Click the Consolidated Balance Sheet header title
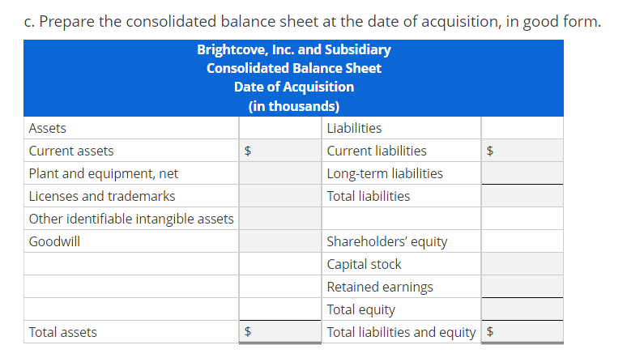The width and height of the screenshot is (644, 358). (294, 68)
